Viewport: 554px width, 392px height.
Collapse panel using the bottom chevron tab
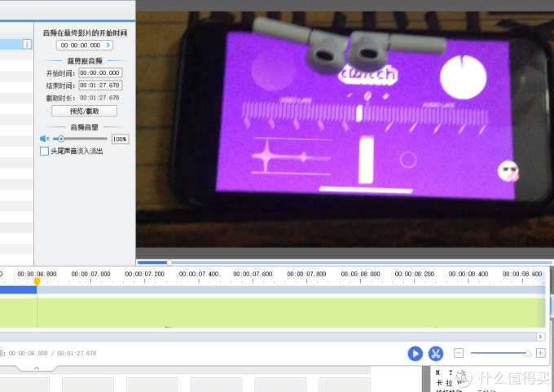37,368
